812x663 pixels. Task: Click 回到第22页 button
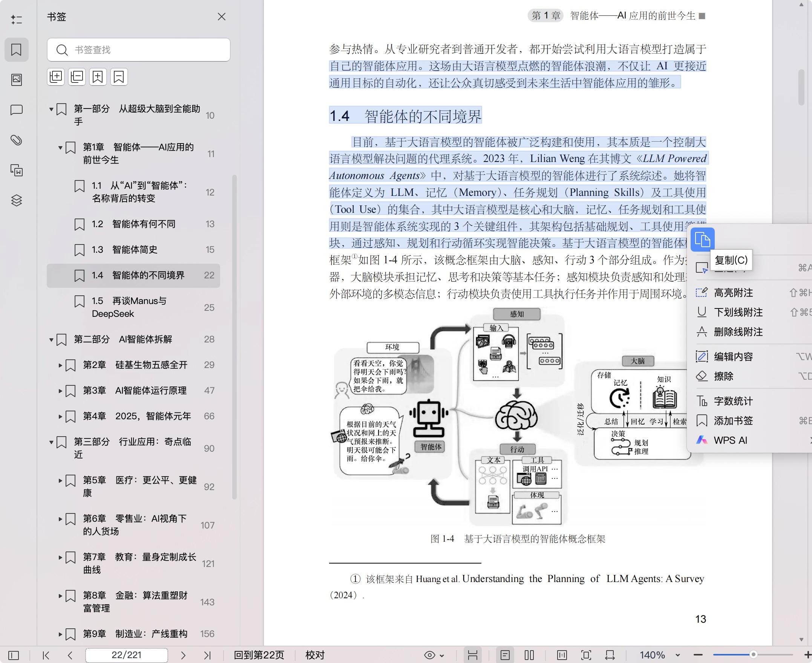point(259,655)
